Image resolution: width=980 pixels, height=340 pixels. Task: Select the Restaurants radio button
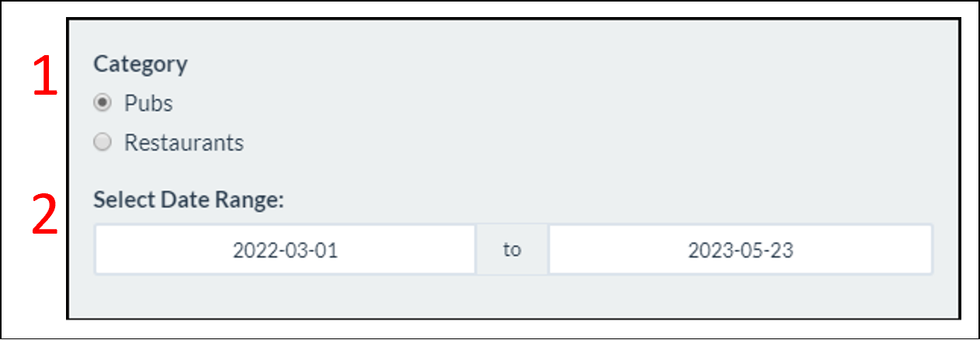pyautogui.click(x=102, y=143)
